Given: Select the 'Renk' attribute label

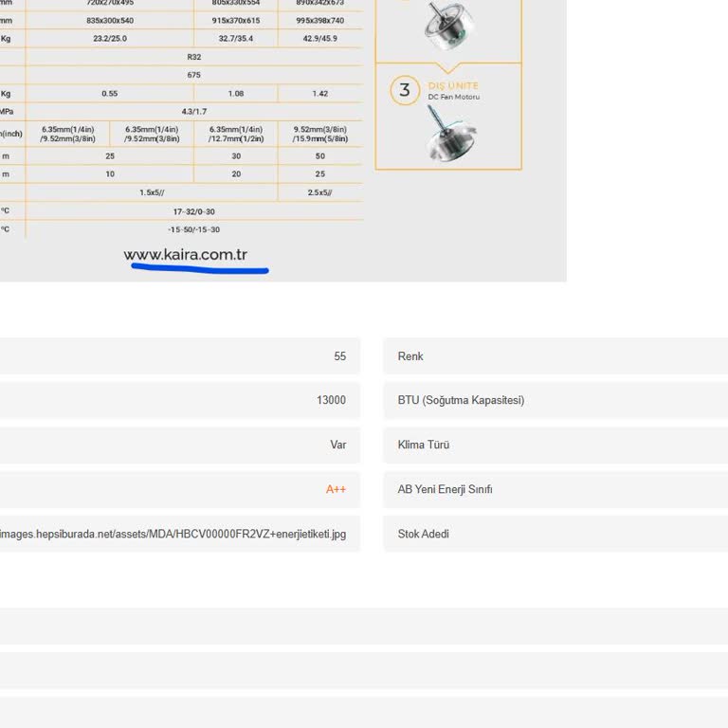Looking at the screenshot, I should click(x=410, y=356).
